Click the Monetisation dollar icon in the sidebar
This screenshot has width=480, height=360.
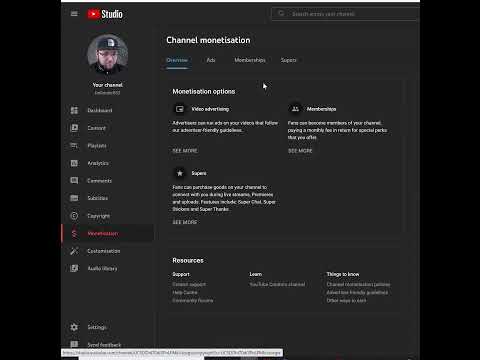(x=74, y=233)
